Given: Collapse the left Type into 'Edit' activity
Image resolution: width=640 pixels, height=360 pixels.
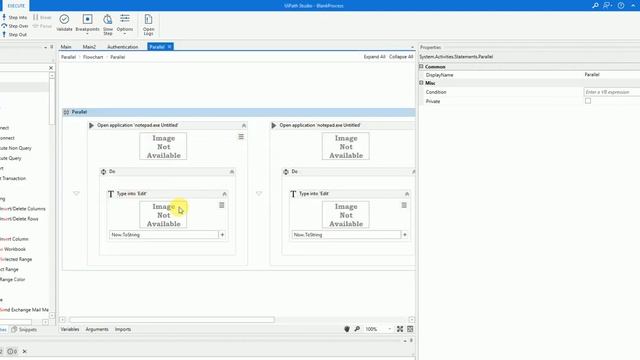Looking at the screenshot, I should (224, 194).
